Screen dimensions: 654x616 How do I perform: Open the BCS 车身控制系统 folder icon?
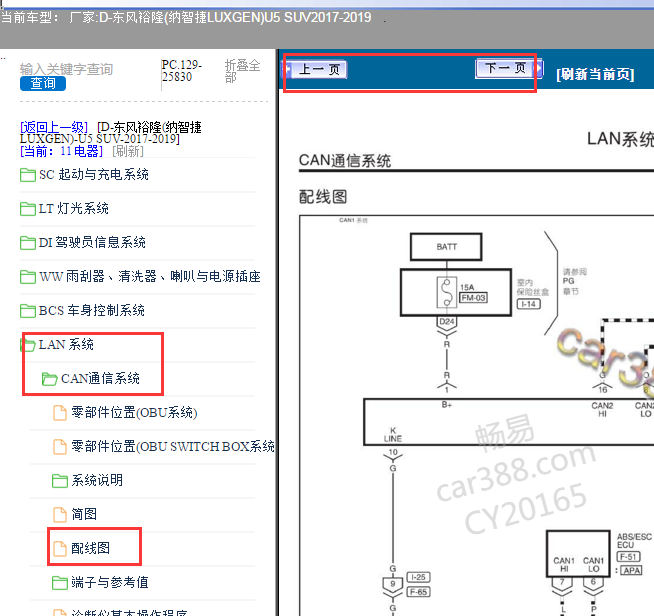click(28, 311)
